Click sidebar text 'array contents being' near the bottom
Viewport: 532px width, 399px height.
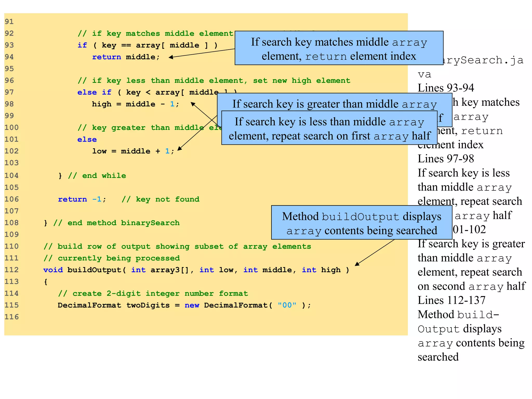[471, 343]
